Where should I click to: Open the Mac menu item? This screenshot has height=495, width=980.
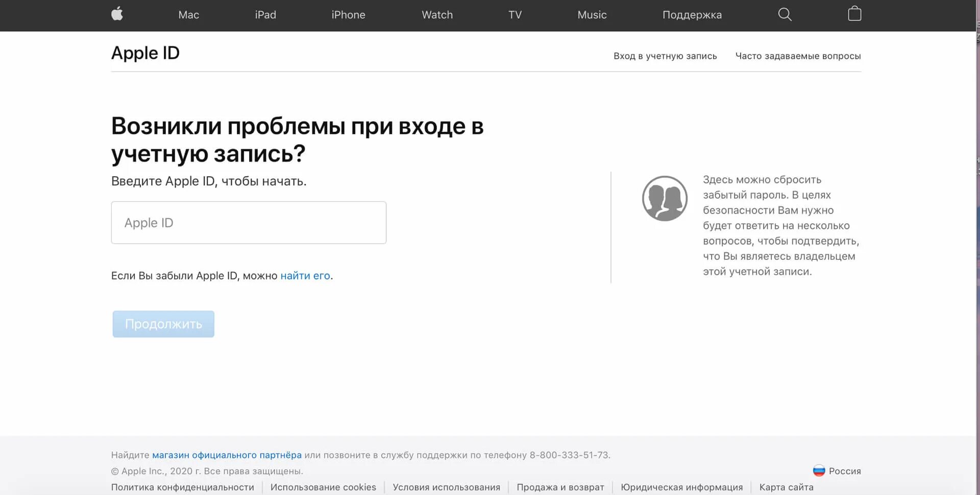coord(188,15)
